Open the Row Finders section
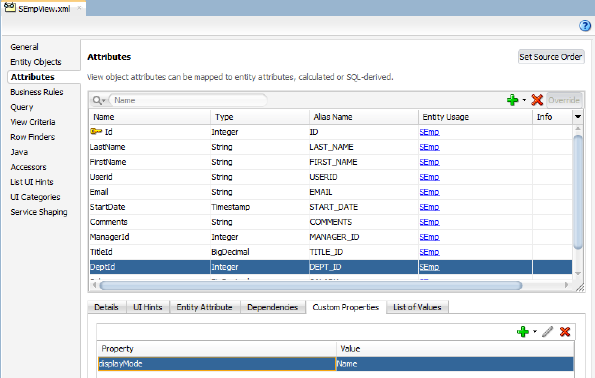Screen dimensions: 595x378 [32, 137]
